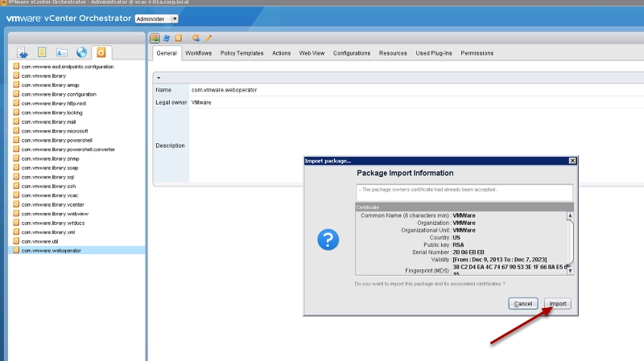Select com.vmware.library.ssh package
The height and width of the screenshot is (361, 644).
48,187
